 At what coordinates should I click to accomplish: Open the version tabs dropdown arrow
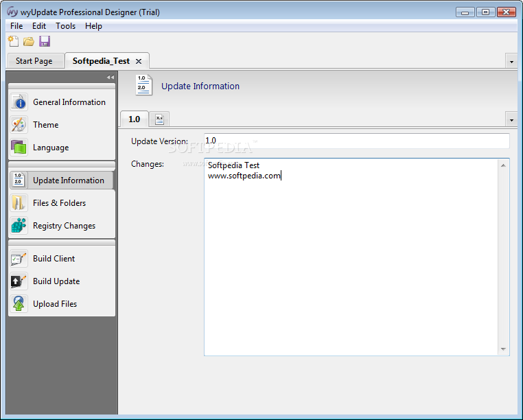511,120
